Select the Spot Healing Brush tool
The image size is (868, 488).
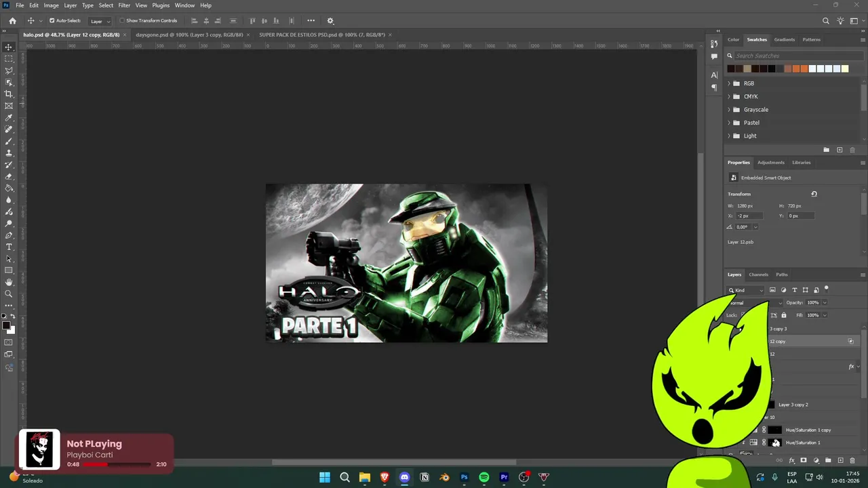tap(9, 129)
